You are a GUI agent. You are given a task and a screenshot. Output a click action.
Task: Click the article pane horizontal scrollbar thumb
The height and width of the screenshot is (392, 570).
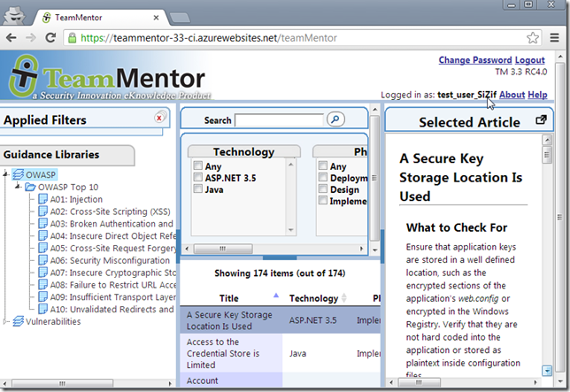click(420, 382)
